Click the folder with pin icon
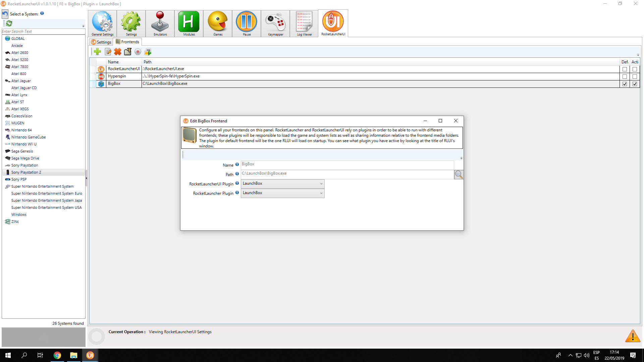 (x=128, y=52)
